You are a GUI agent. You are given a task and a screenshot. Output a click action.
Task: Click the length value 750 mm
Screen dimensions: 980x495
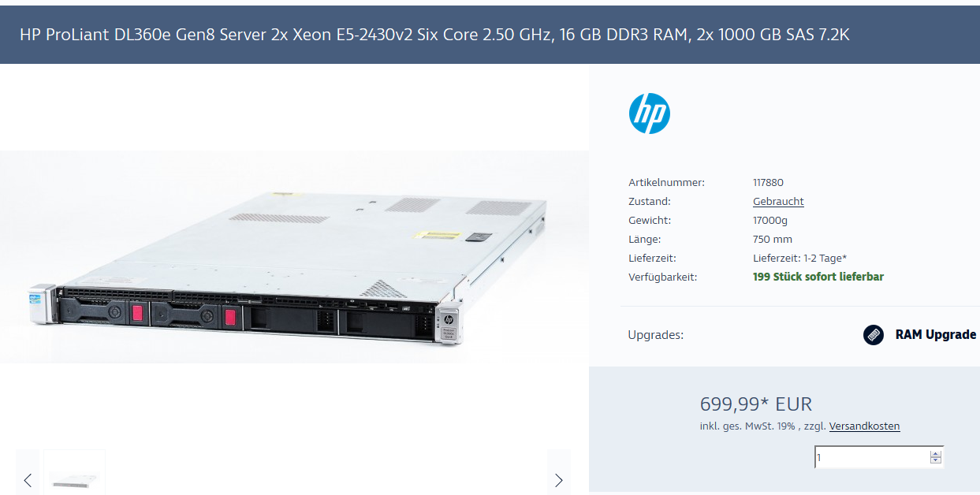coord(773,239)
